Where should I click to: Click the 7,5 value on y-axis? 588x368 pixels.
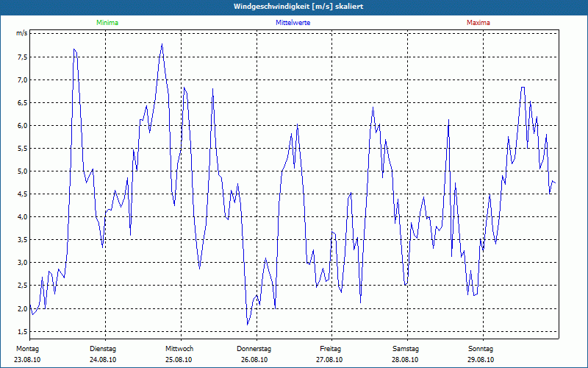point(22,57)
